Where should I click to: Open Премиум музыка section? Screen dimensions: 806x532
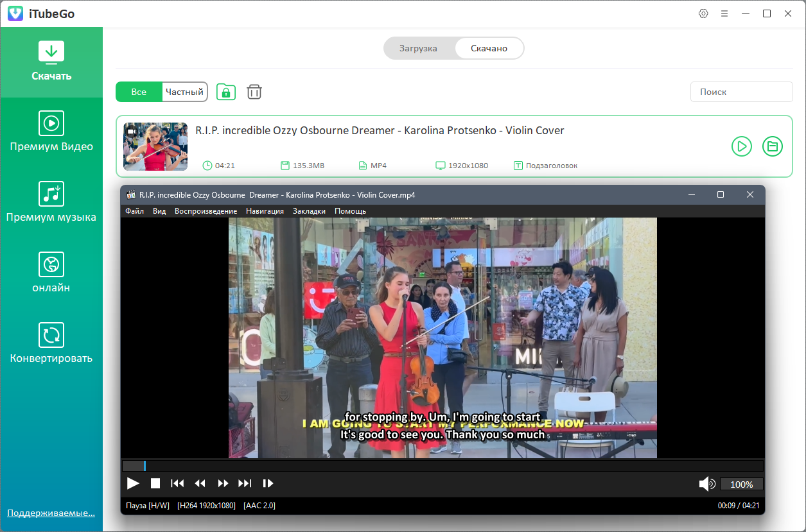51,203
